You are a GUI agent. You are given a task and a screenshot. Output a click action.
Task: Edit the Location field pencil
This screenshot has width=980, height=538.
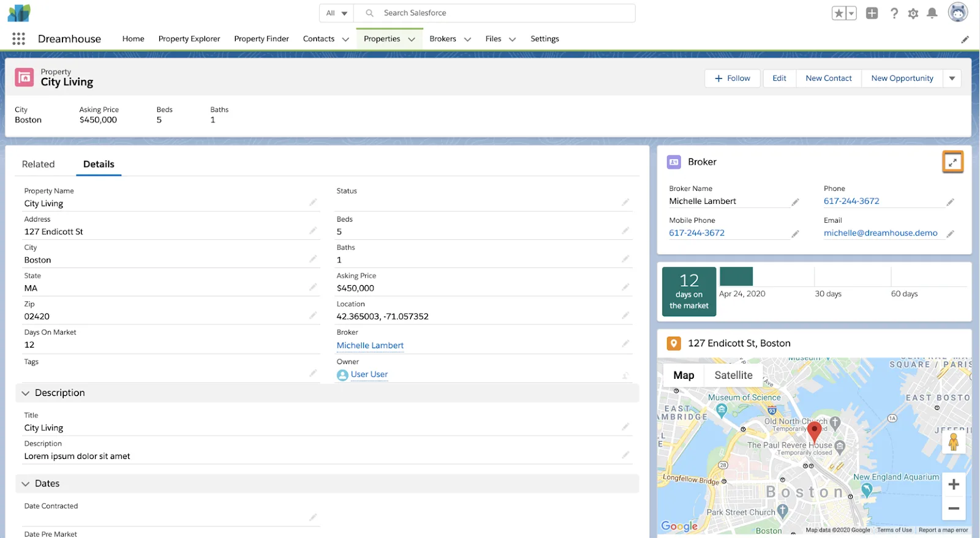[625, 315]
